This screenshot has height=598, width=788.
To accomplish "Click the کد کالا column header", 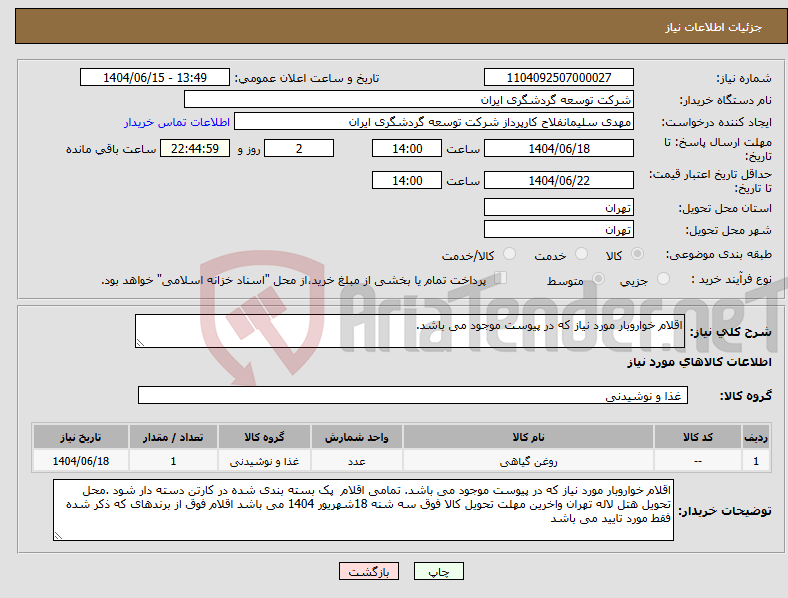I will point(698,437).
